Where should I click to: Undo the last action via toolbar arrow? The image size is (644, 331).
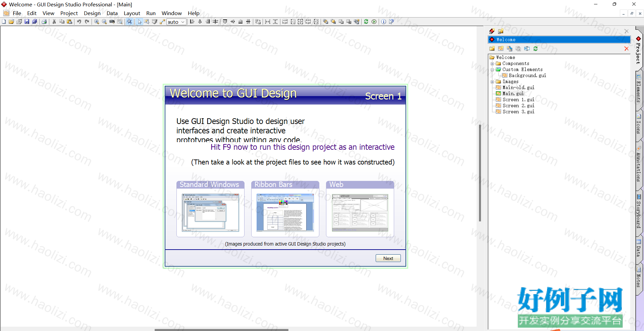(x=79, y=22)
